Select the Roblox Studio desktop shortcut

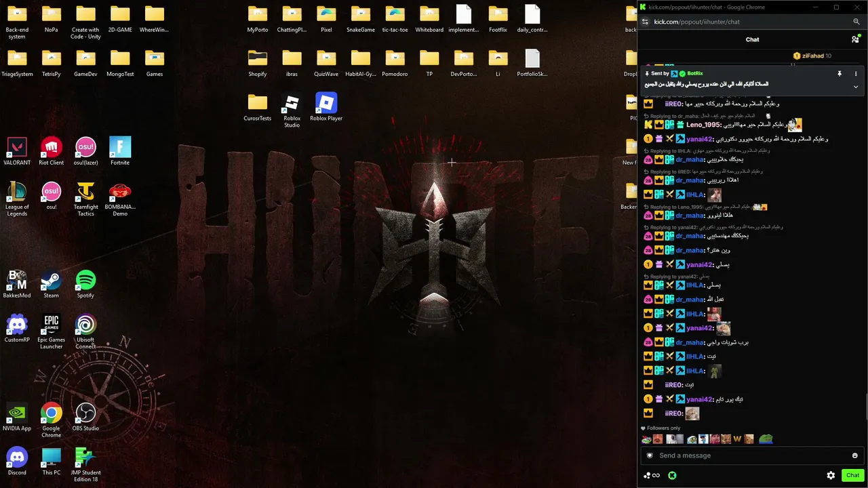[292, 111]
